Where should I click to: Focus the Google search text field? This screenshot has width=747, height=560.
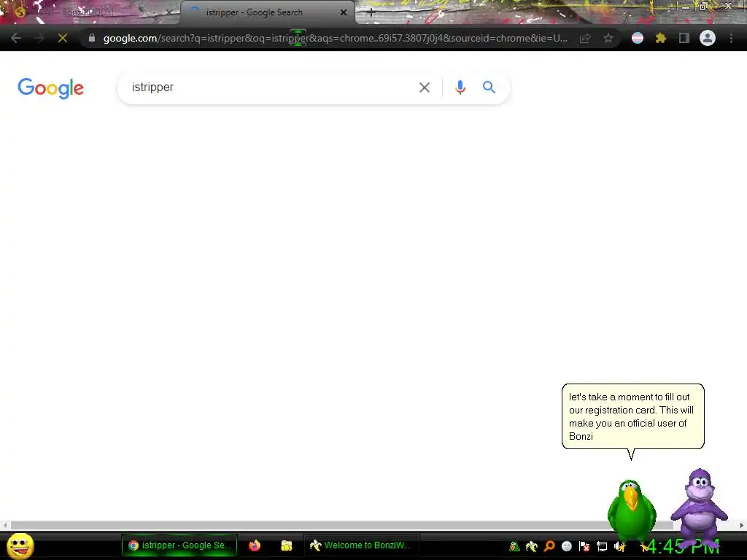click(x=271, y=87)
